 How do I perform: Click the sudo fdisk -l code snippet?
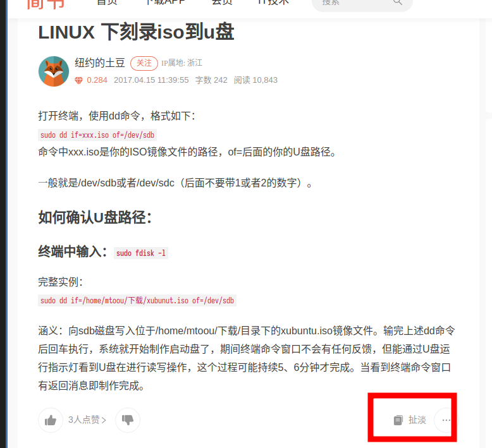click(x=141, y=253)
